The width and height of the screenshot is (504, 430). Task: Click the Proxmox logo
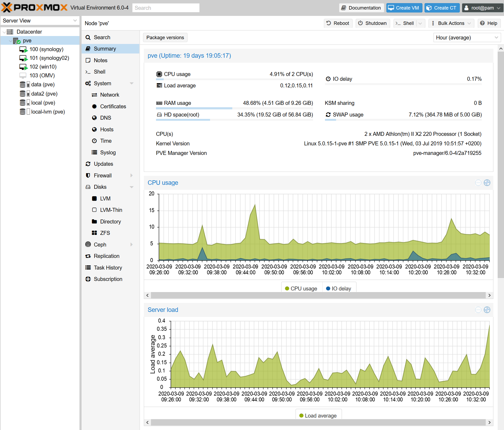point(34,8)
